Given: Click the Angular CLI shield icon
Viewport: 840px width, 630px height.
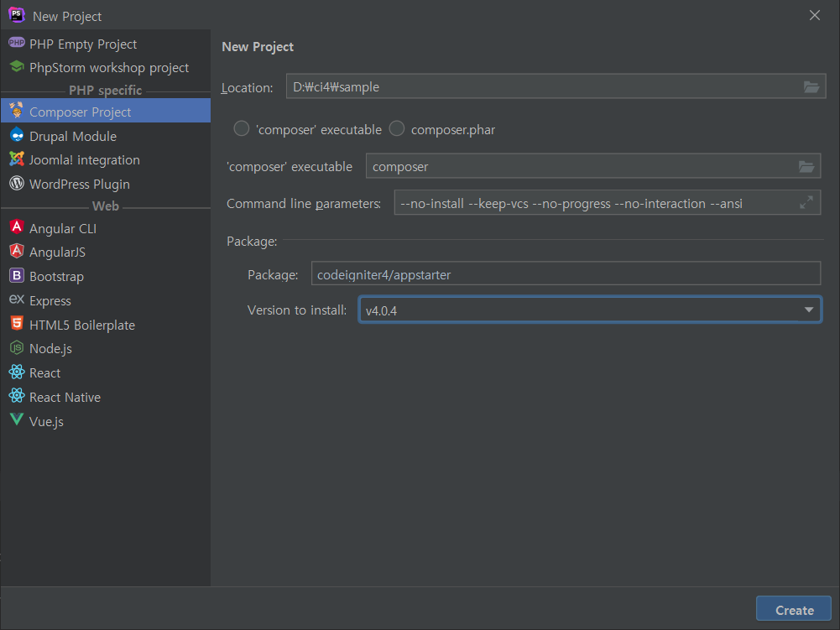Looking at the screenshot, I should [17, 227].
